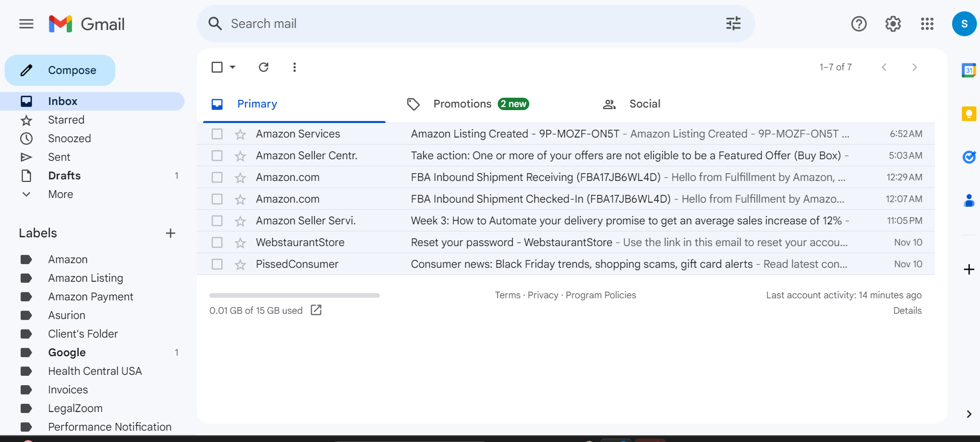Image resolution: width=980 pixels, height=442 pixels.
Task: Click the Gmail logo
Action: 87,24
